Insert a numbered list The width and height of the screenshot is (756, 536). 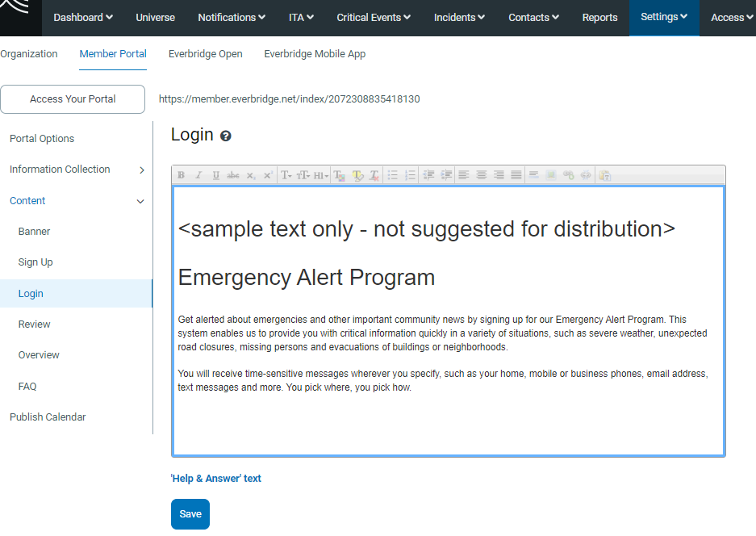click(x=410, y=175)
